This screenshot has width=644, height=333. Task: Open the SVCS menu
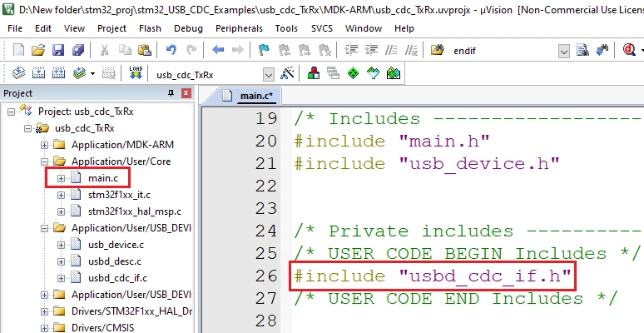point(322,28)
